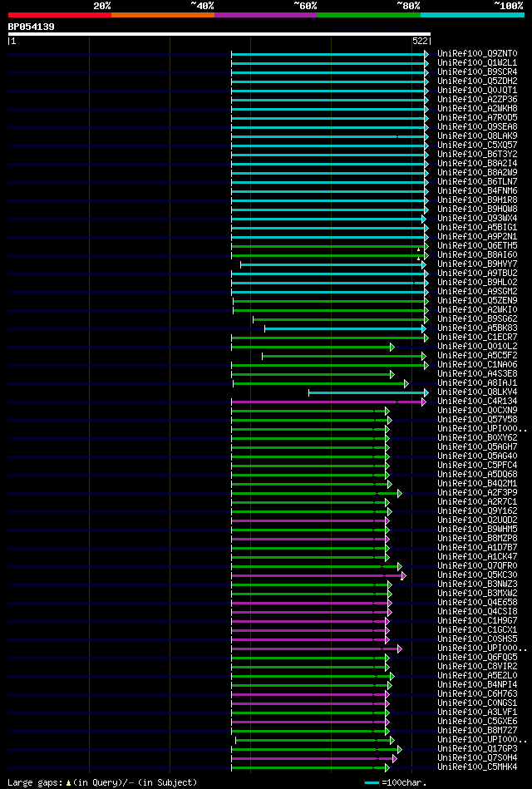The width and height of the screenshot is (532, 789).
Task: Click the green ~80% identity legend segment
Action: tap(369, 15)
